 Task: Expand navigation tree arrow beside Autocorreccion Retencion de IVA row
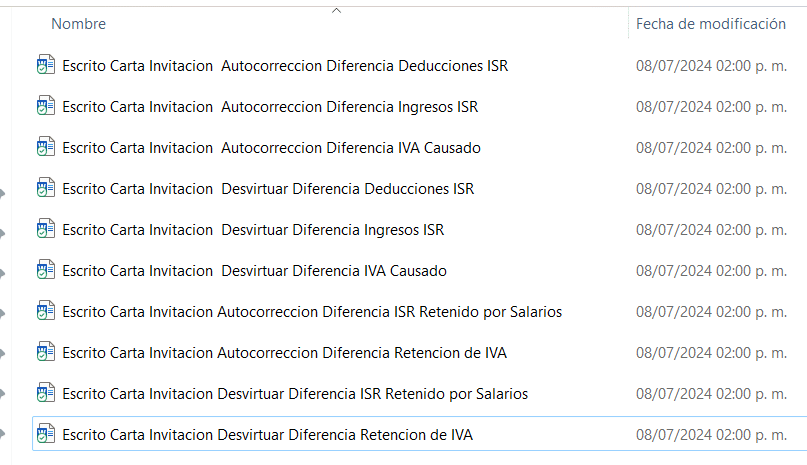click(3, 353)
